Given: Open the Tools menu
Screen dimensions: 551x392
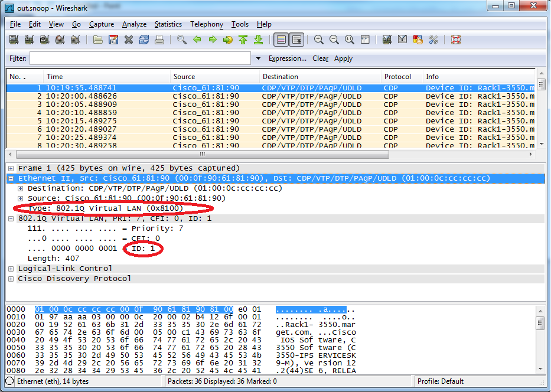Looking at the screenshot, I should [x=240, y=24].
